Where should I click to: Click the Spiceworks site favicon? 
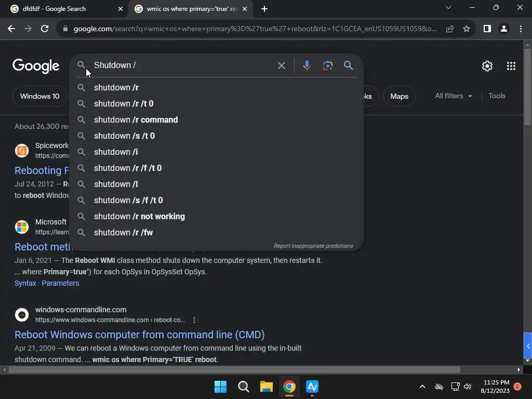(22, 151)
